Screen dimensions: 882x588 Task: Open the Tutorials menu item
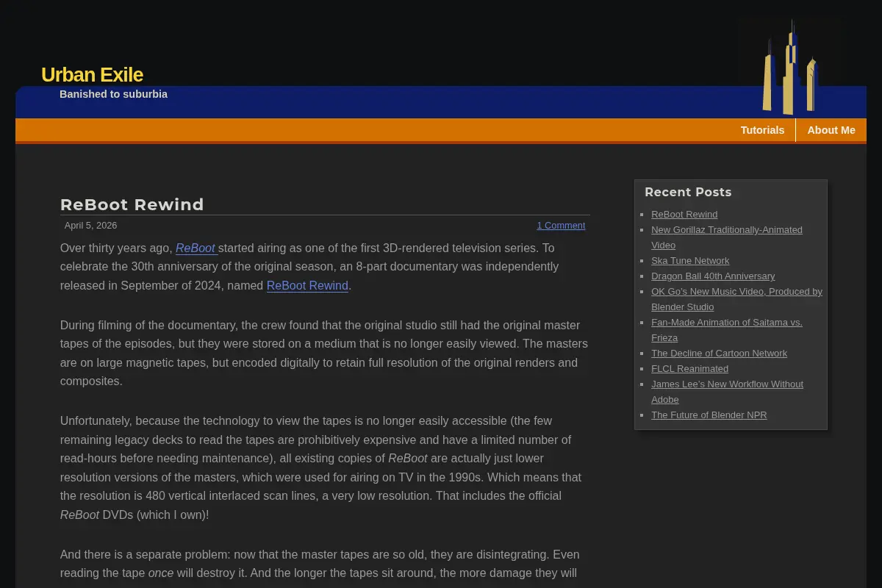click(x=762, y=130)
